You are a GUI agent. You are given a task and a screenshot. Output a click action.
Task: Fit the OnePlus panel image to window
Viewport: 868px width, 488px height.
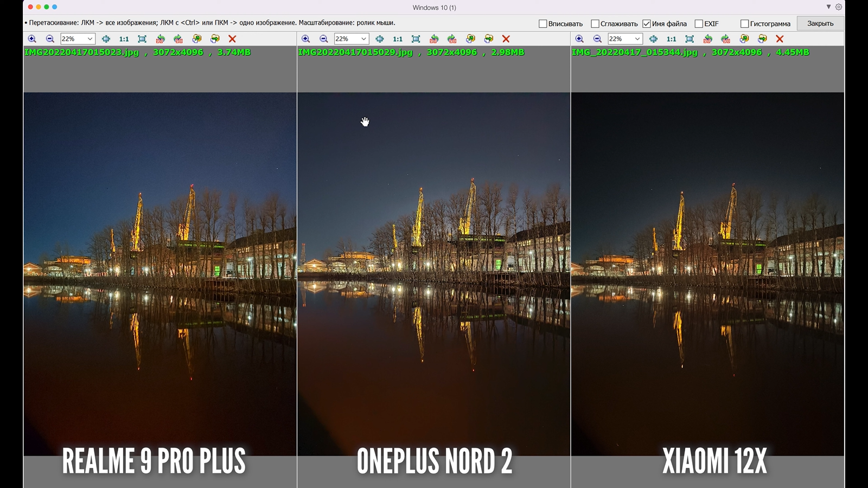(416, 39)
